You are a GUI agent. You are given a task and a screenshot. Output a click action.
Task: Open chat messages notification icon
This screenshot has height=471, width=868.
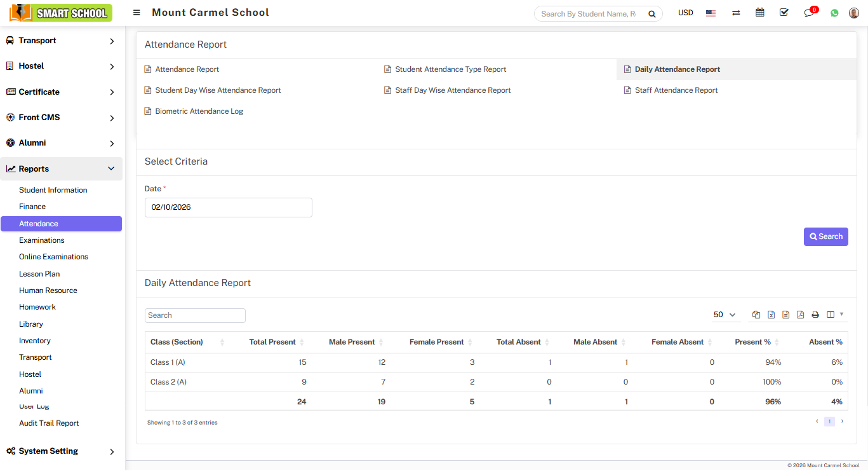(x=808, y=13)
